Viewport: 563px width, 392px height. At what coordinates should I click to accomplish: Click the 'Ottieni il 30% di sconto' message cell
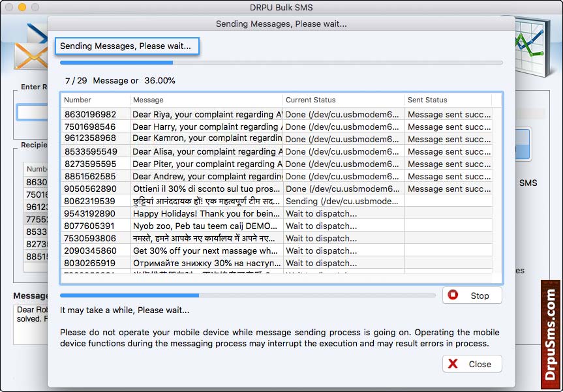207,188
